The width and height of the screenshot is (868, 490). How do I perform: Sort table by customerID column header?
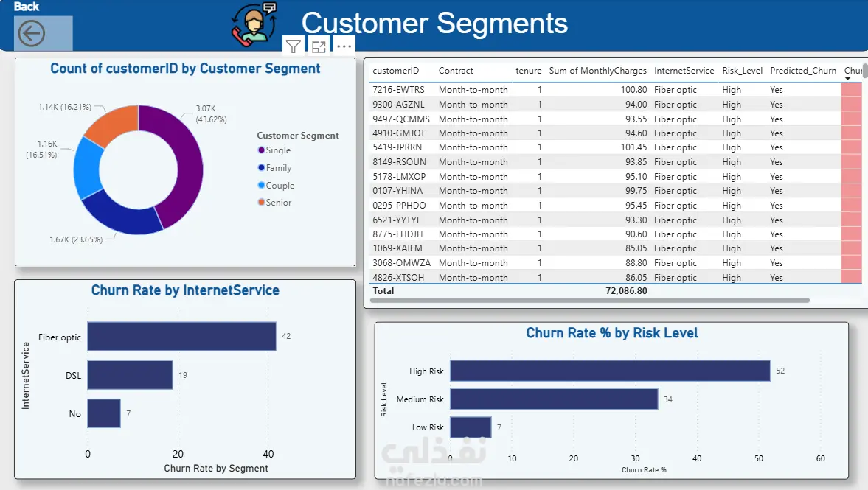coord(396,71)
